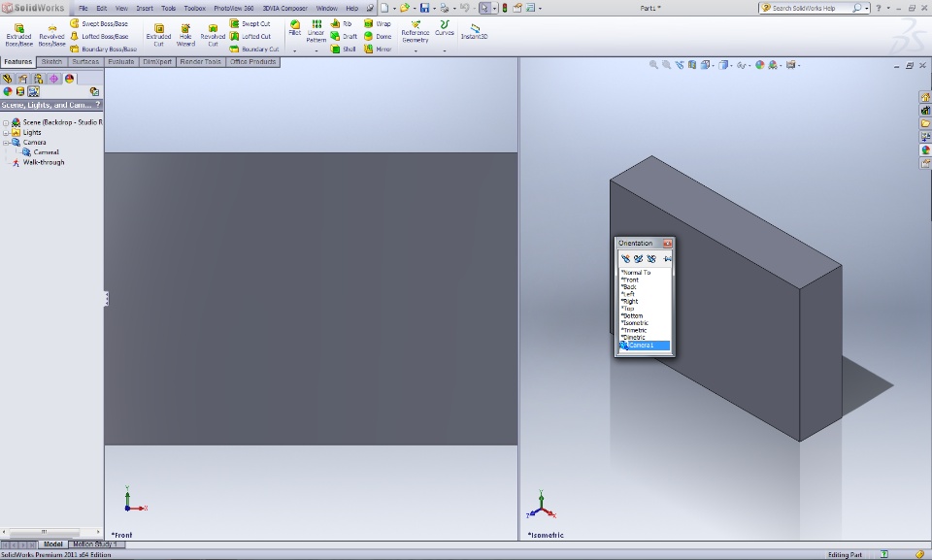Open the Reference Geometry dropdown arrow
The width and height of the screenshot is (932, 560).
coord(415,51)
